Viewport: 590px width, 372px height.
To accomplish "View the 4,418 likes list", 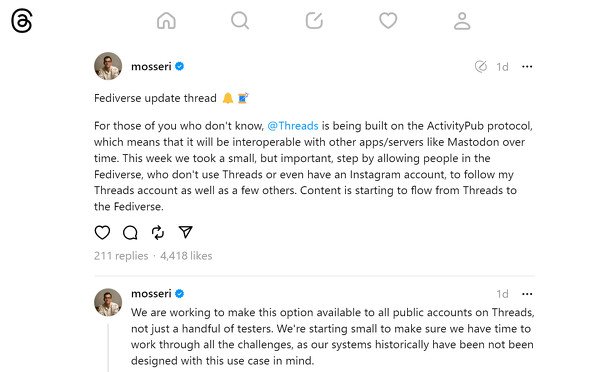I will coord(186,256).
